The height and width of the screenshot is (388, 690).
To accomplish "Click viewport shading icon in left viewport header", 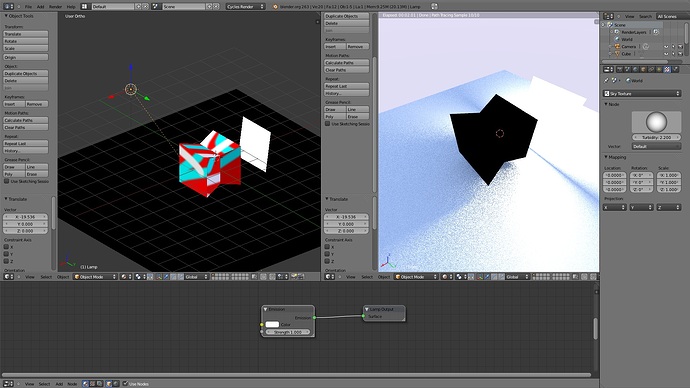I will [126, 277].
